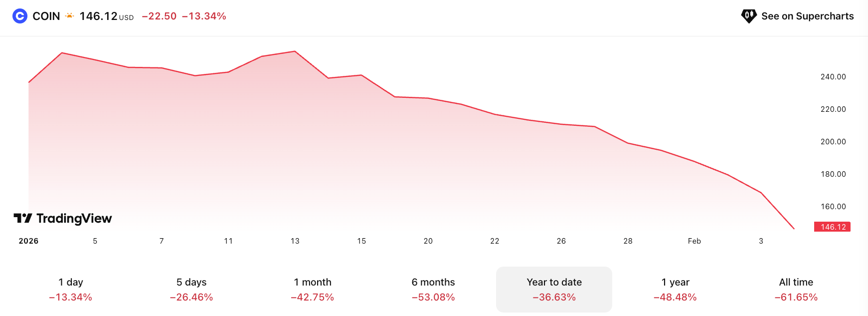Click the 146.12 USD price in the header

[x=98, y=16]
